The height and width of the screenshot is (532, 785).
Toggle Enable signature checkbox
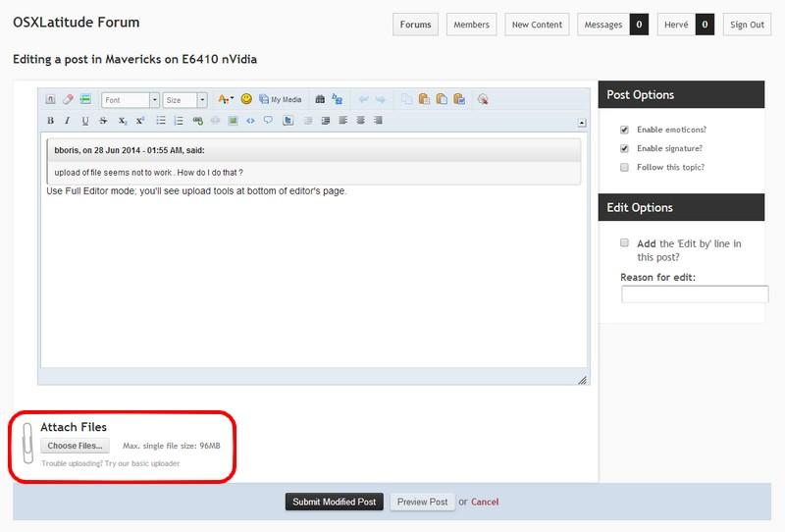point(624,148)
